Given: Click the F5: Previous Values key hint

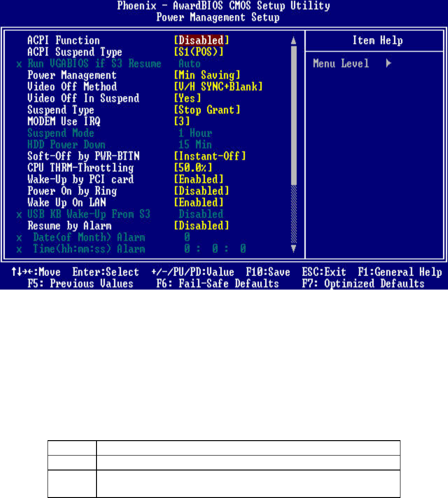Looking at the screenshot, I should [80, 284].
